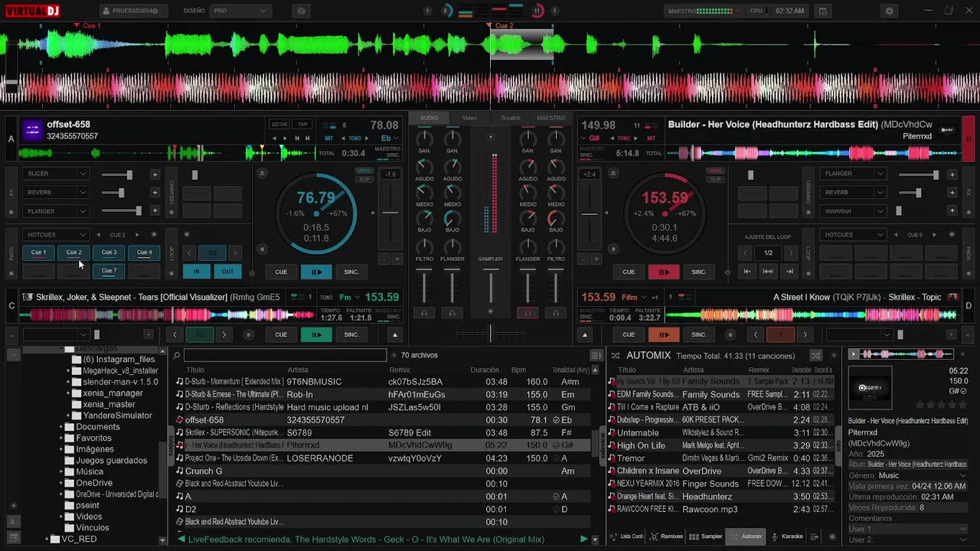The image size is (980, 551).
Task: Select Remixes sideview tab
Action: [666, 536]
